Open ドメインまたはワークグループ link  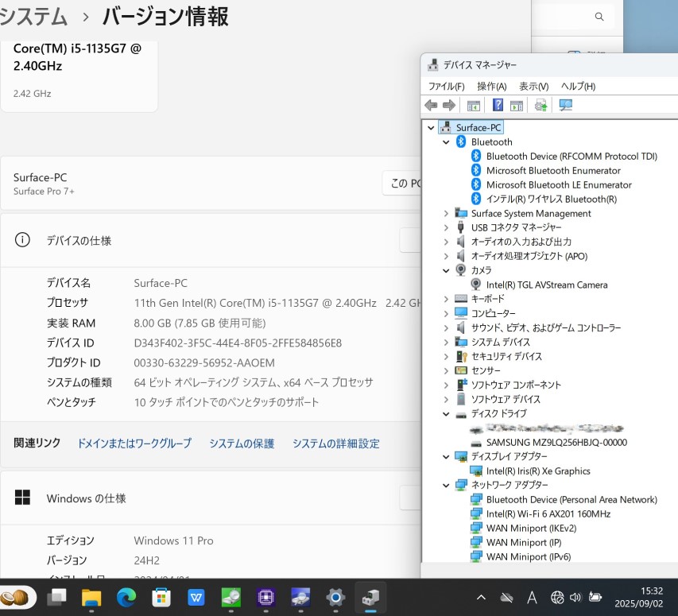[x=134, y=443]
